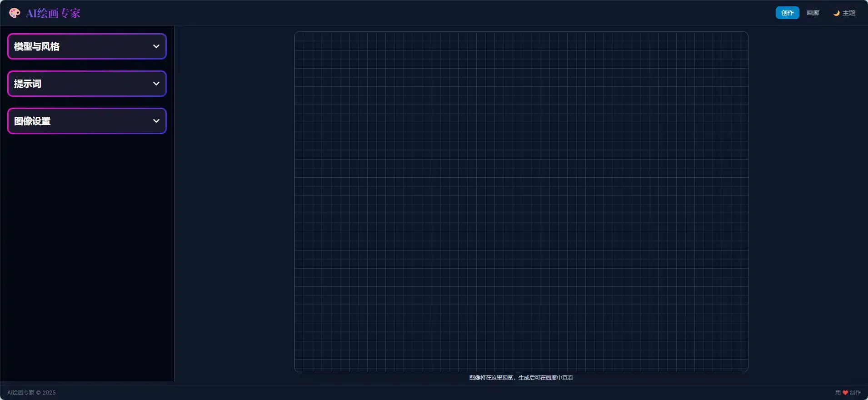Image resolution: width=868 pixels, height=400 pixels.
Task: Click the chevron on 提示词
Action: coord(156,84)
